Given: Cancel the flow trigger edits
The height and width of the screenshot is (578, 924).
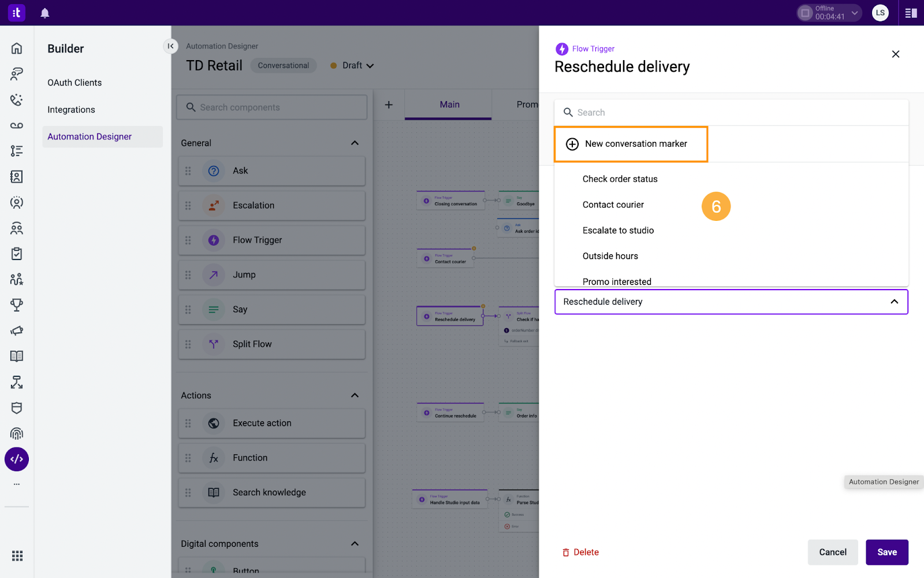Looking at the screenshot, I should point(833,552).
